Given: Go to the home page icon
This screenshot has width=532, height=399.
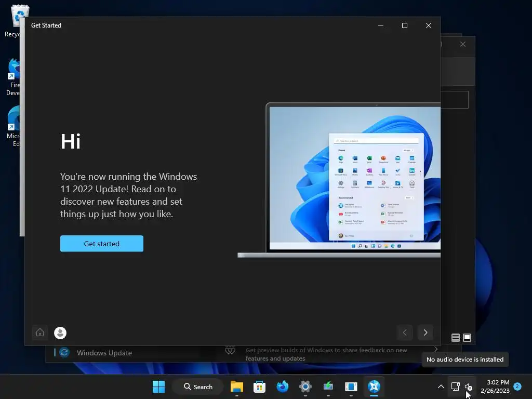Looking at the screenshot, I should [40, 332].
